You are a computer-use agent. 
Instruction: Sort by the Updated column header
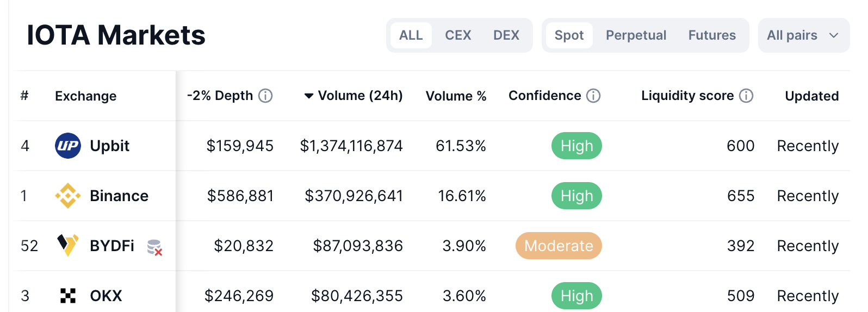pos(811,96)
